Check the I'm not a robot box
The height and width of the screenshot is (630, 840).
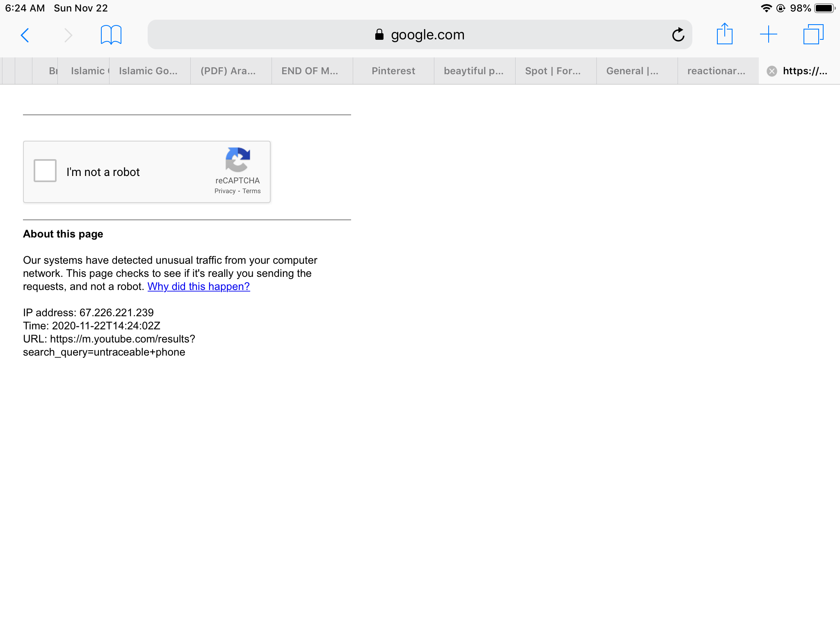pyautogui.click(x=45, y=171)
